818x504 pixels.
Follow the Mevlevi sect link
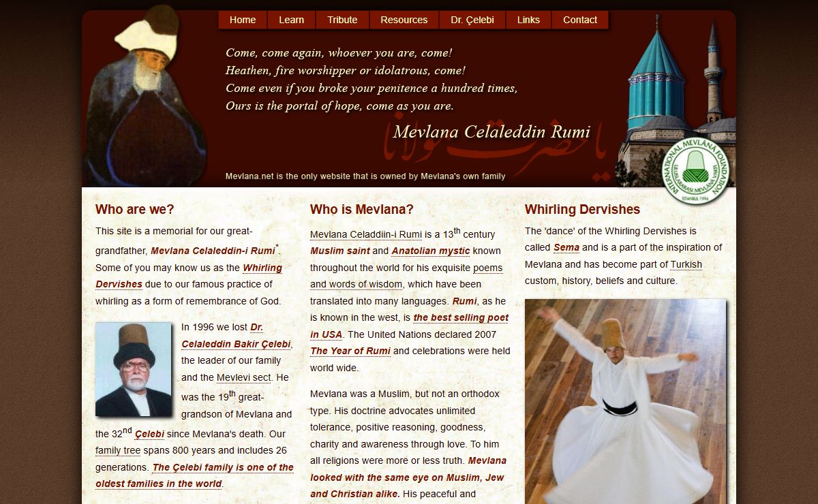[244, 377]
